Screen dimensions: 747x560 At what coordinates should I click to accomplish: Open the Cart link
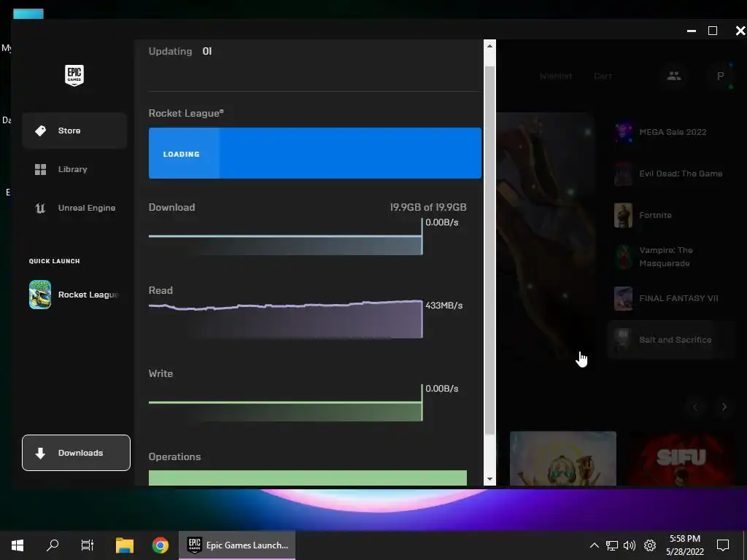pos(603,76)
